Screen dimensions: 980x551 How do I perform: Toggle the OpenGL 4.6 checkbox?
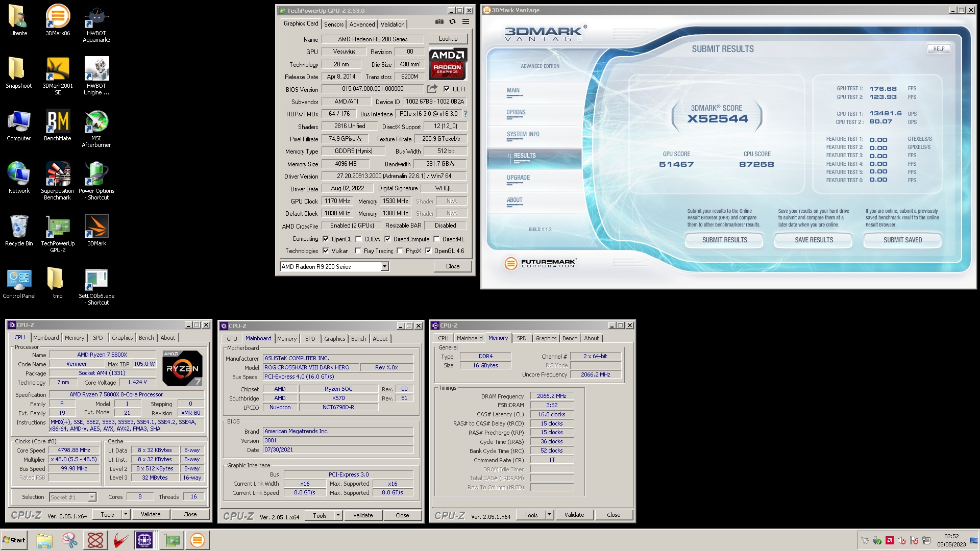point(428,251)
